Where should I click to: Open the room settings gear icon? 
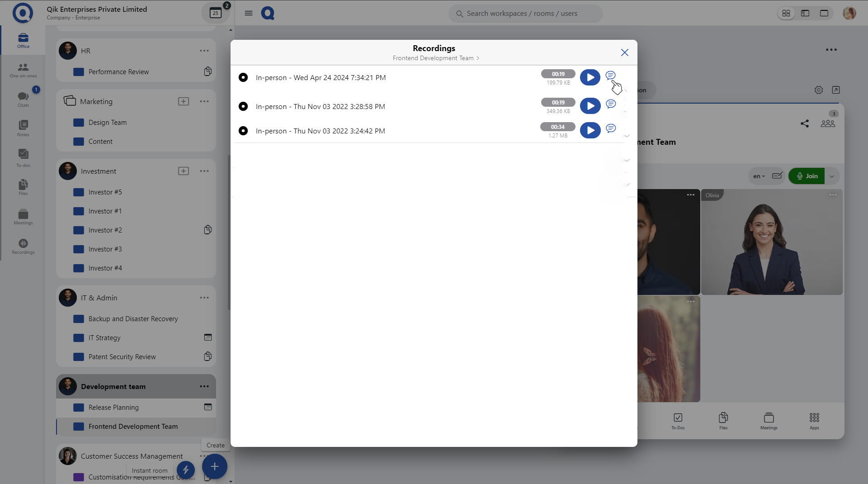(819, 90)
